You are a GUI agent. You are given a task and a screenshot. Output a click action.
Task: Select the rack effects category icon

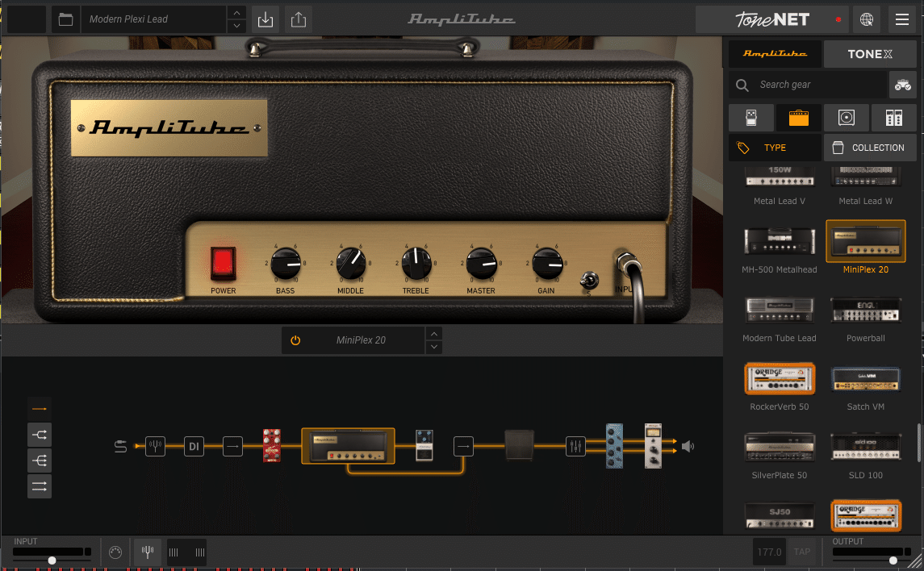coord(894,118)
